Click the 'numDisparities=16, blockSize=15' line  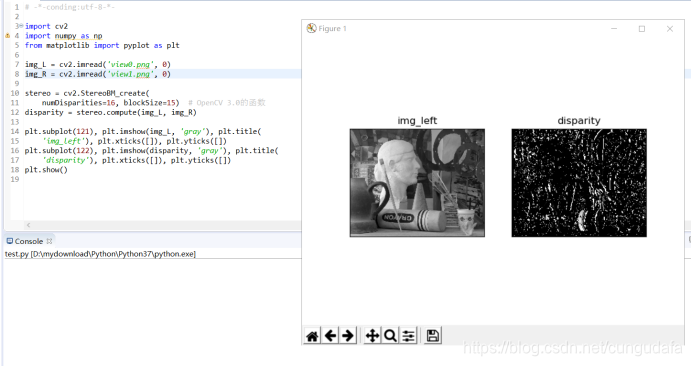[110, 103]
